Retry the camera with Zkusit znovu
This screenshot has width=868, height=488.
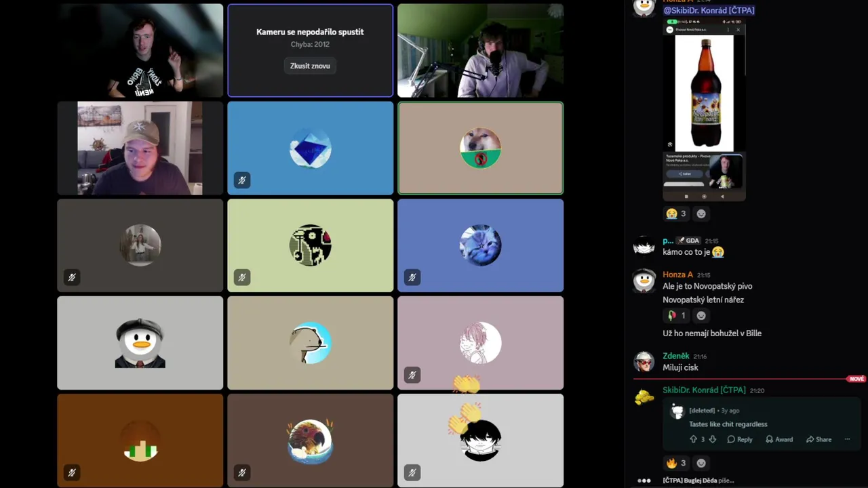click(310, 66)
